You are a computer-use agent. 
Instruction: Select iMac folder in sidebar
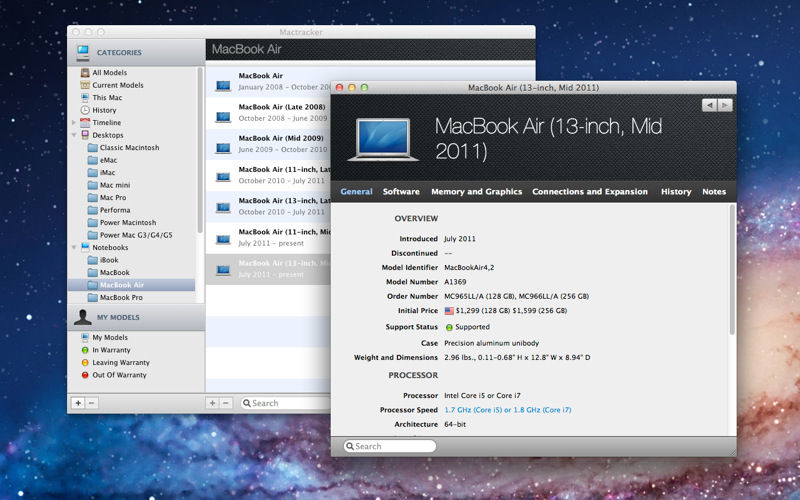click(92, 172)
